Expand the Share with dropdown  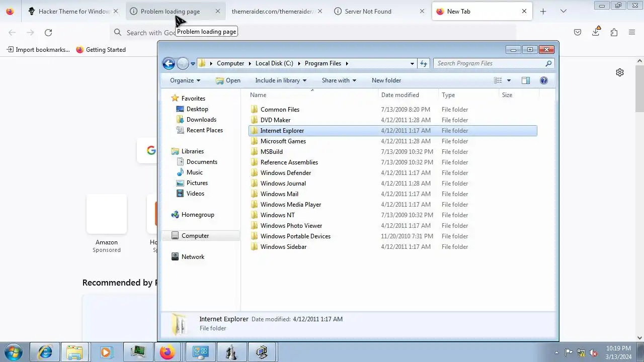339,80
